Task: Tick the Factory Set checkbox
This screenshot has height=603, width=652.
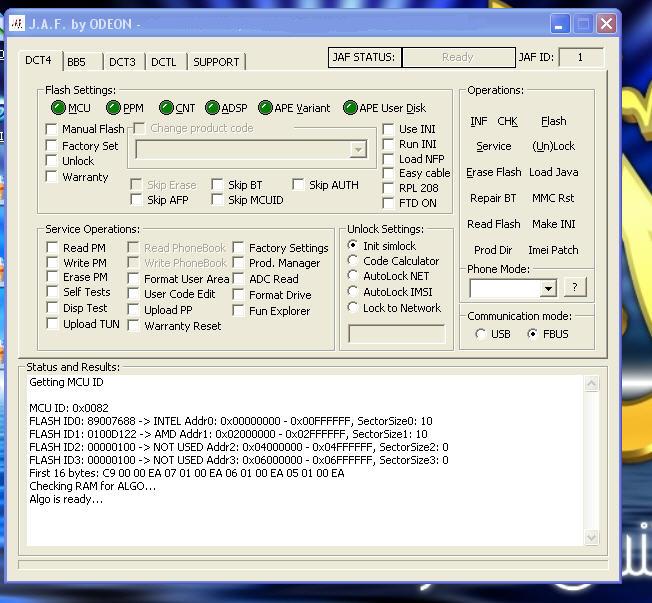Action: click(x=52, y=146)
